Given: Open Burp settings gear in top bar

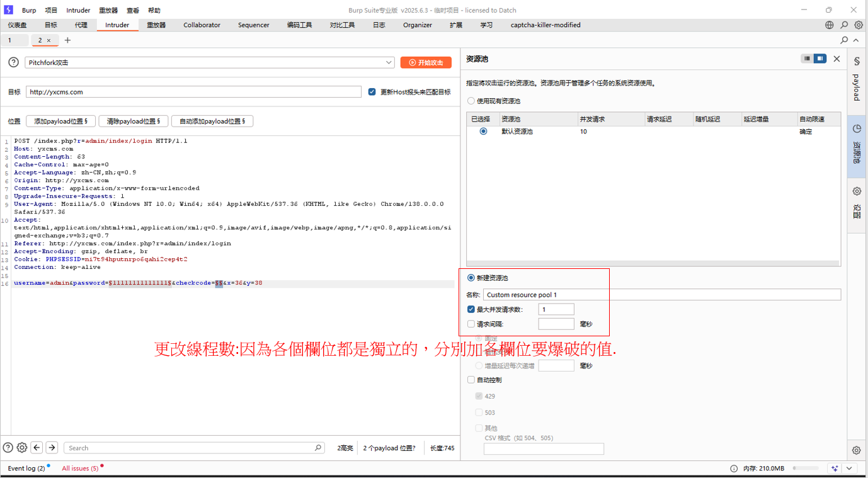Looking at the screenshot, I should tap(859, 25).
